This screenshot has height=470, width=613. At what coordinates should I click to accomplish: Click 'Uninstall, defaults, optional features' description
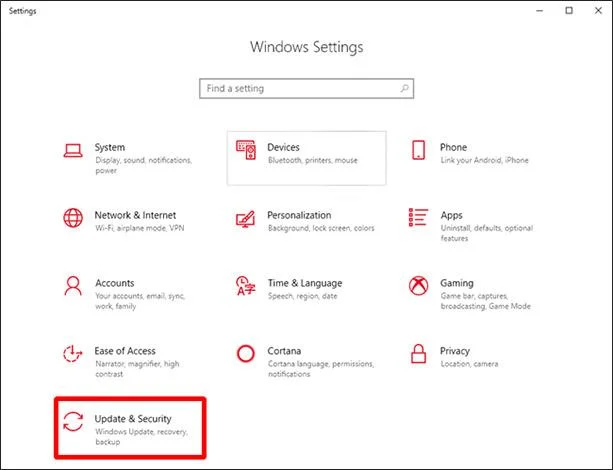click(487, 233)
